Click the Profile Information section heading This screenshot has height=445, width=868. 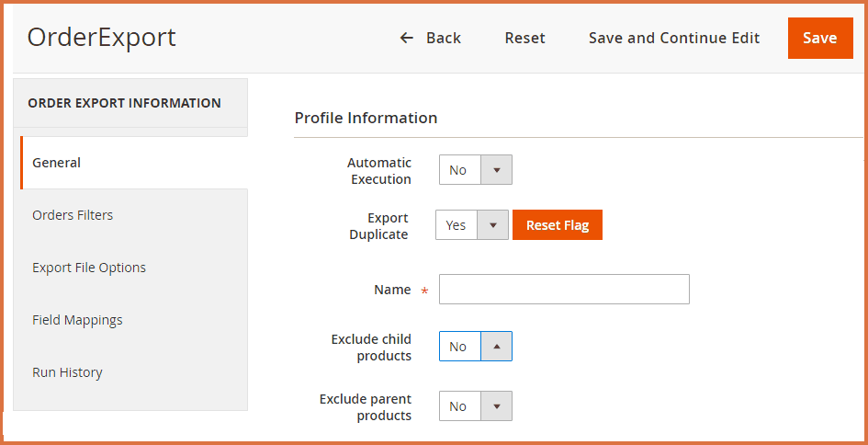[366, 118]
